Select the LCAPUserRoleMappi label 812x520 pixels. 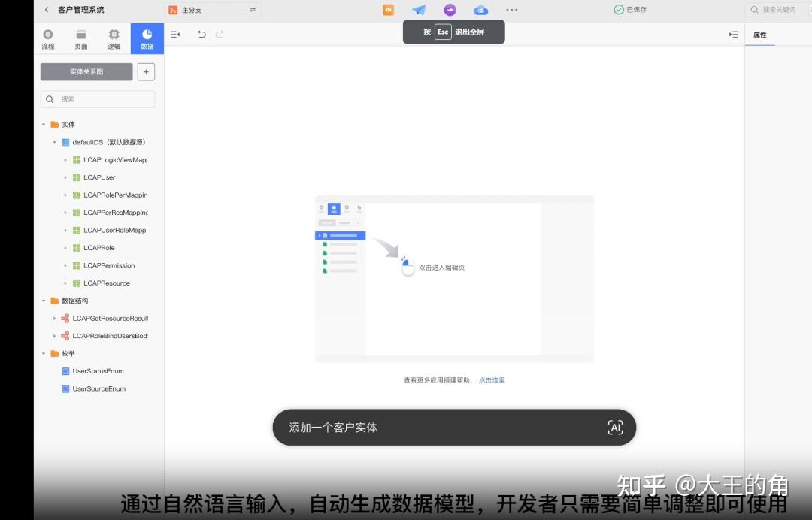click(x=116, y=230)
